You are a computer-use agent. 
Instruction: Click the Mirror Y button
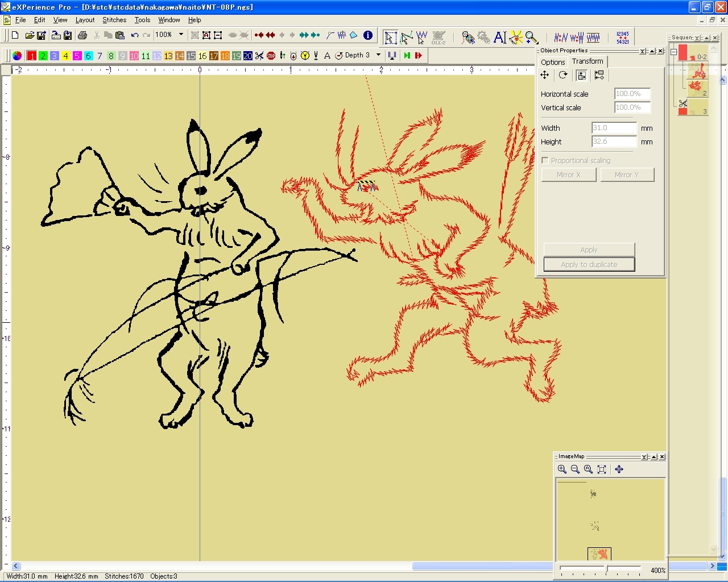coord(627,174)
